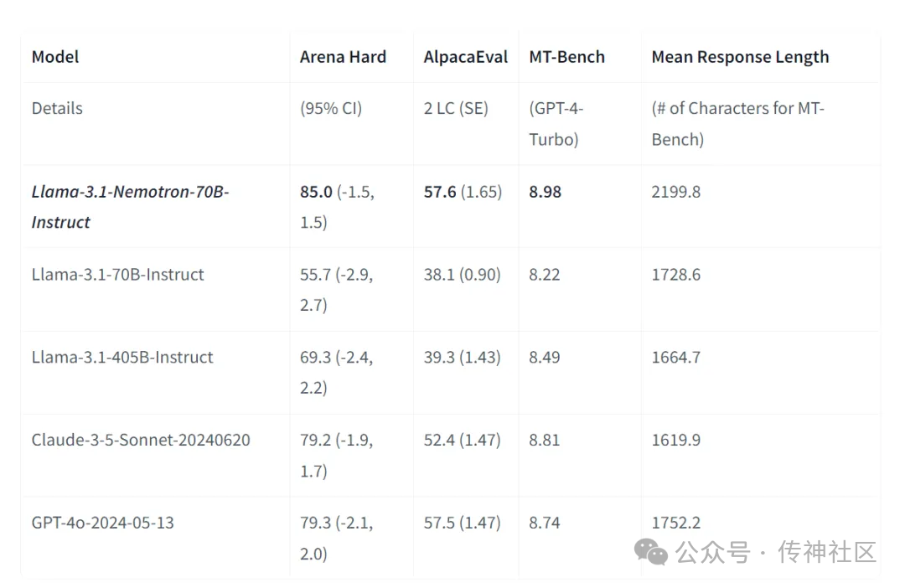The height and width of the screenshot is (588, 905).
Task: Select the Llama-3.1-Nemotron-70B-Instruct model name
Action: 130,207
